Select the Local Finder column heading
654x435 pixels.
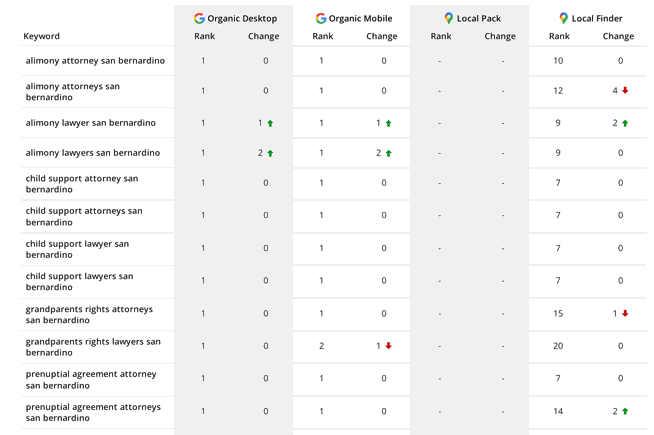click(597, 18)
